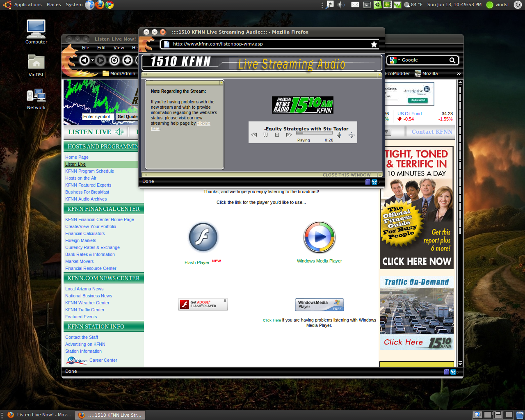
Task: Open the Places menu
Action: click(x=54, y=5)
